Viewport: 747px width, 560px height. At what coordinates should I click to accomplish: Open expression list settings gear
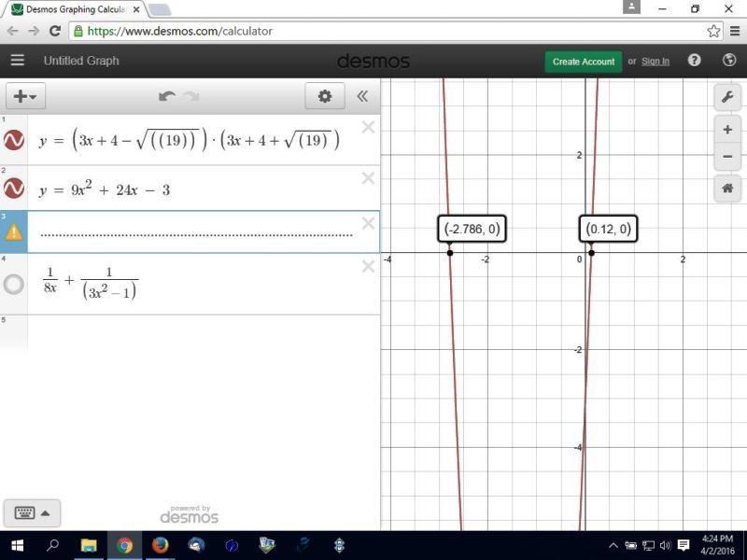pyautogui.click(x=325, y=96)
